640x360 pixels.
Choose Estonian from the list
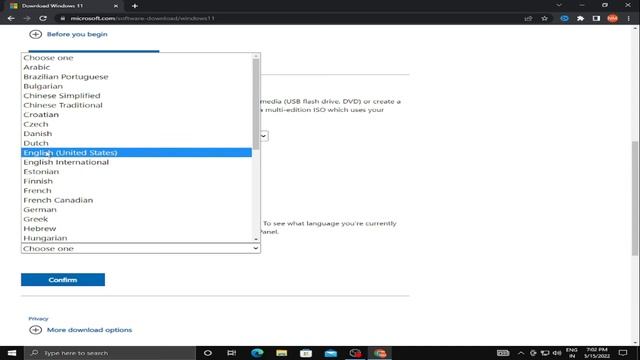136,171
